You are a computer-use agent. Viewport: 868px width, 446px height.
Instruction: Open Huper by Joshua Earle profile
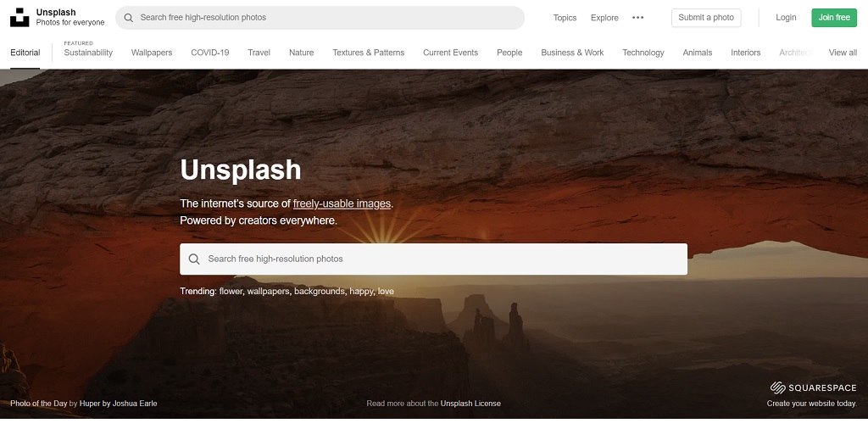(x=118, y=404)
